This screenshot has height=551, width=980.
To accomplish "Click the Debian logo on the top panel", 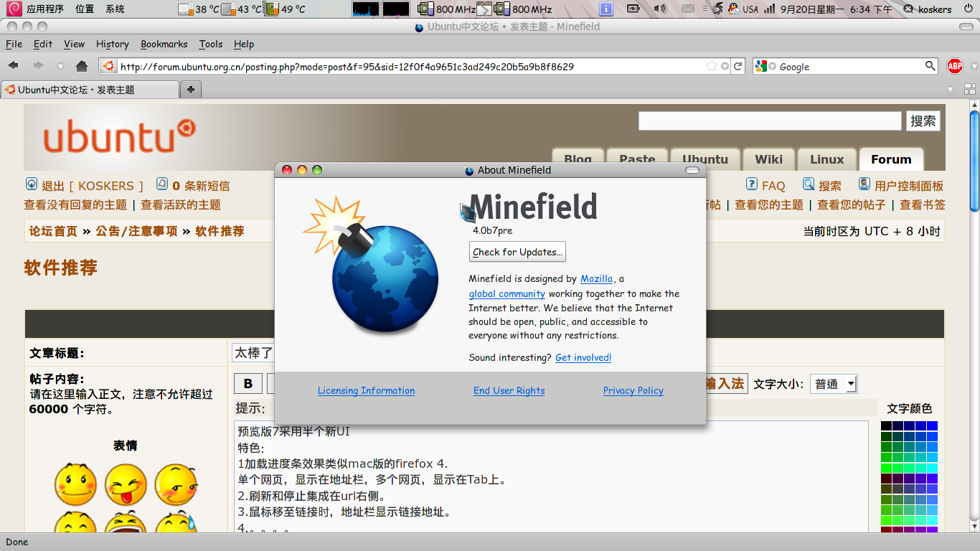I will (14, 9).
